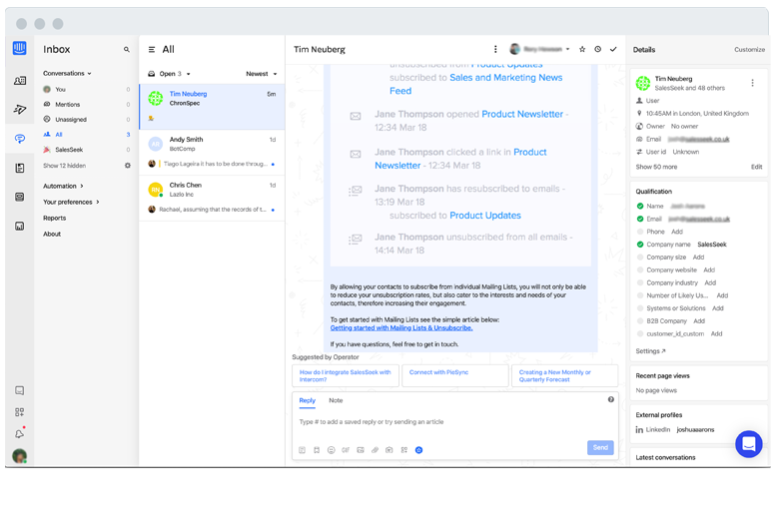The image size is (776, 532).
Task: Open the App Store grid icon in rail
Action: pos(19,412)
